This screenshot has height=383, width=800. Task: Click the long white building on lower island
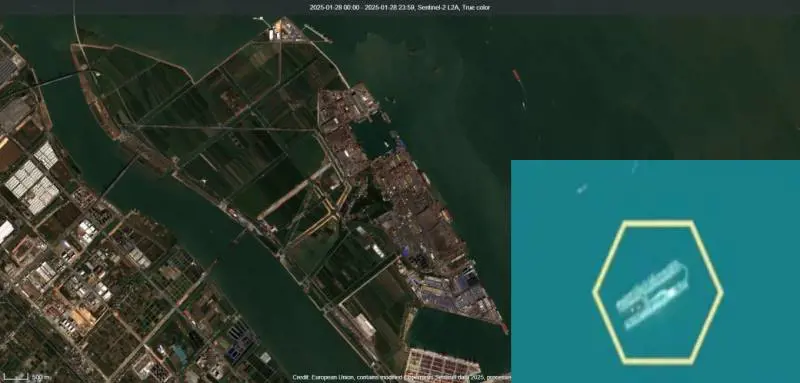click(366, 325)
